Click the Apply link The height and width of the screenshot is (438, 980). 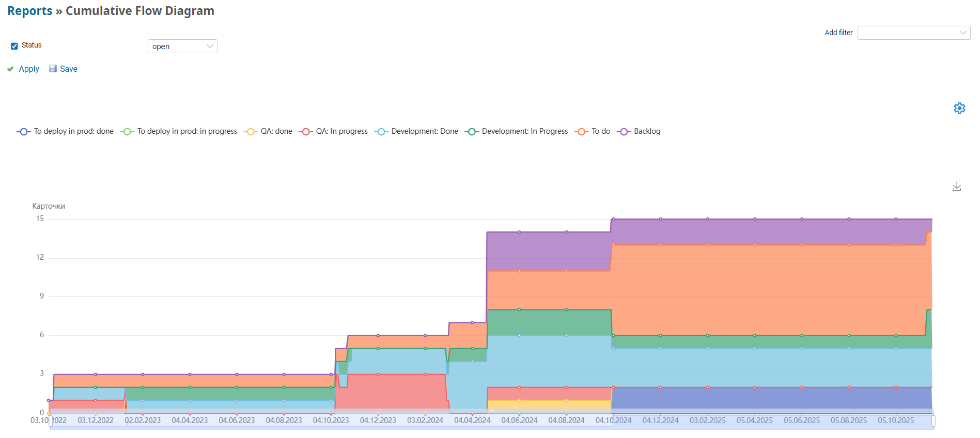pyautogui.click(x=29, y=69)
